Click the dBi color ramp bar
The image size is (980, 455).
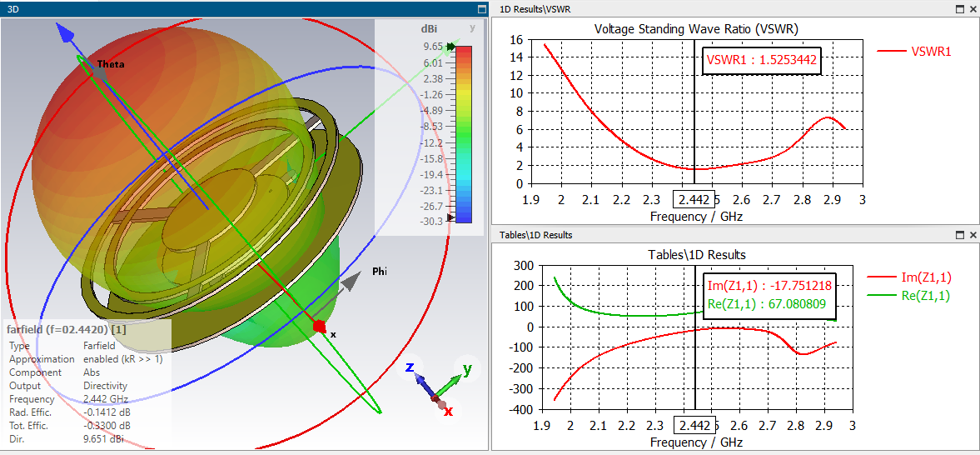(464, 134)
